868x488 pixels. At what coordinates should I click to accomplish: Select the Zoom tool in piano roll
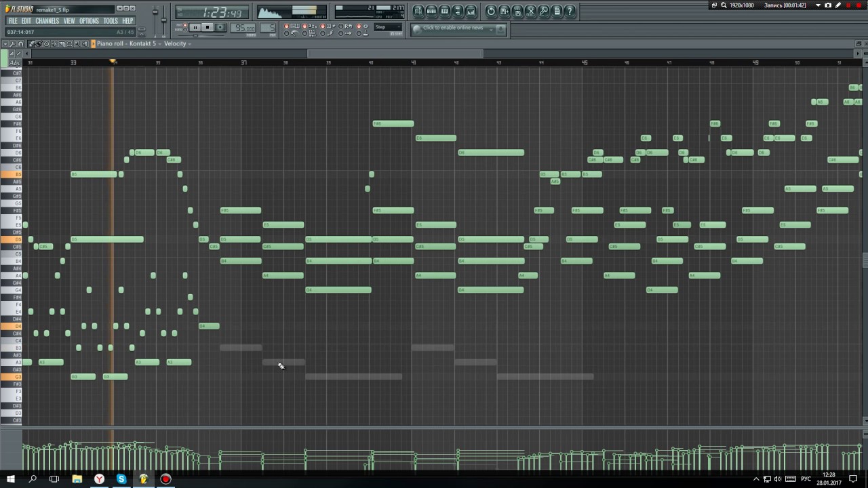[x=77, y=43]
